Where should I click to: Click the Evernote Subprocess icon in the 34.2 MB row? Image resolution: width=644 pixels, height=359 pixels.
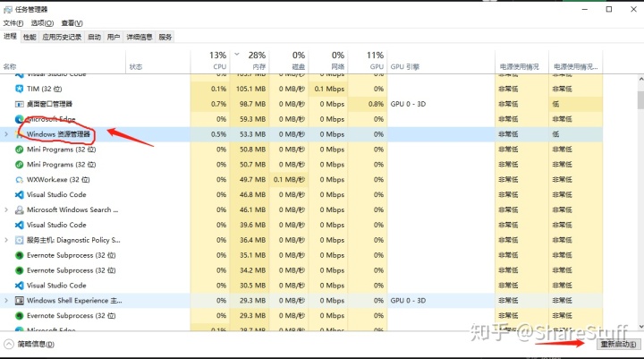click(x=20, y=270)
